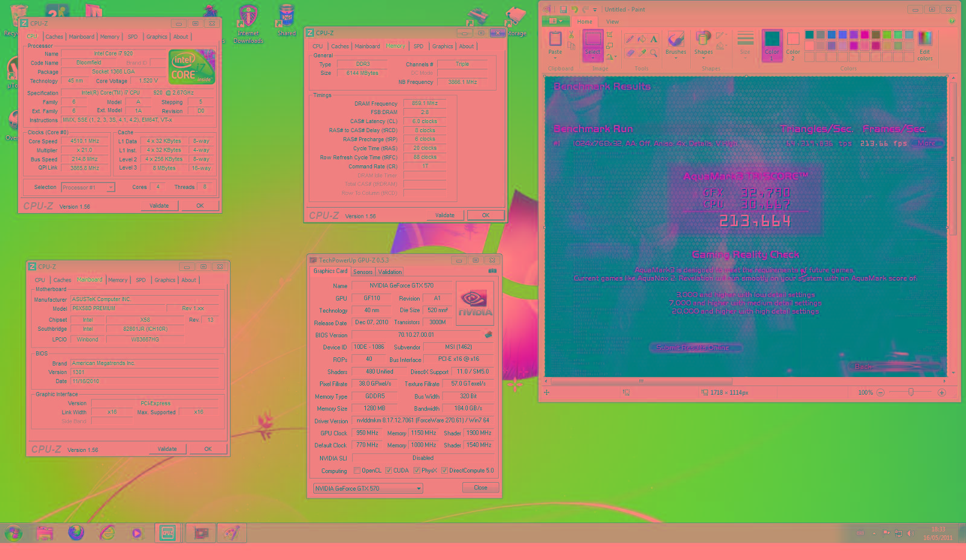Select the Eraser tool in Paint
The image size is (966, 560).
point(630,52)
